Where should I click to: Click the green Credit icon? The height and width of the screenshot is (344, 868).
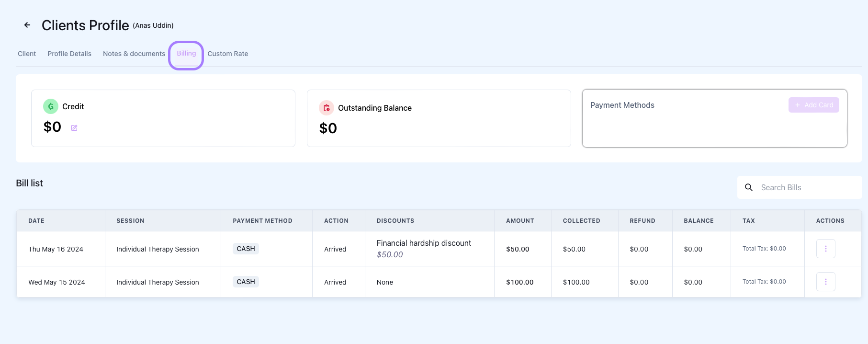(x=51, y=106)
